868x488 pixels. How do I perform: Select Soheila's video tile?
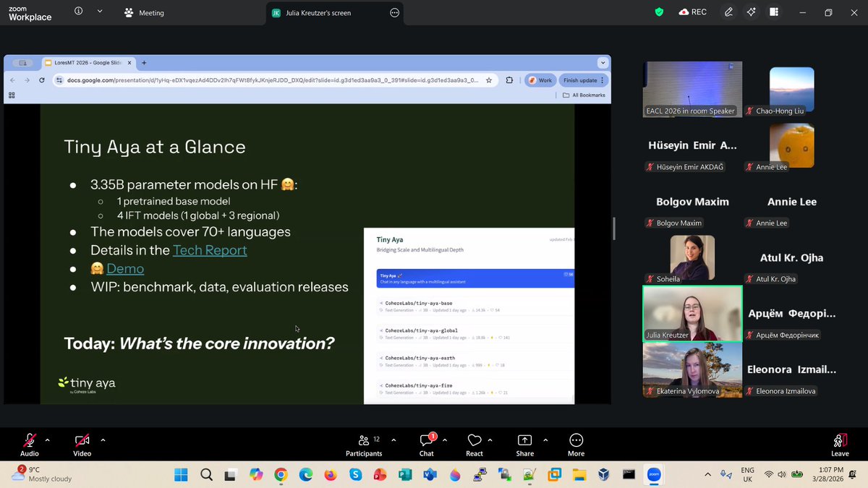(x=692, y=257)
